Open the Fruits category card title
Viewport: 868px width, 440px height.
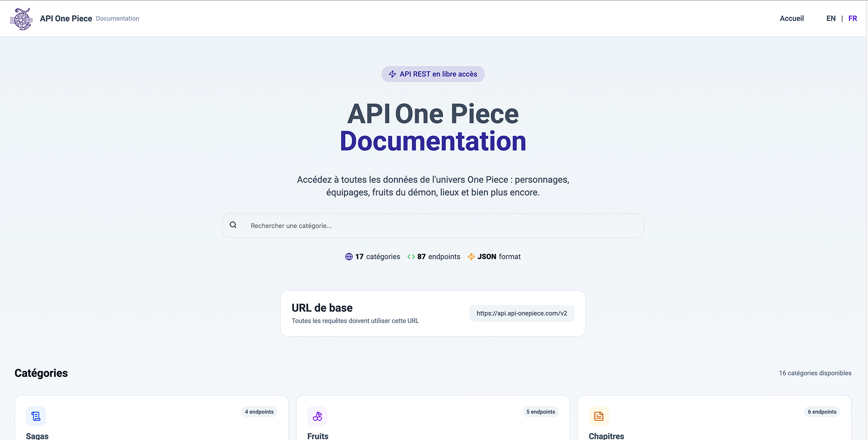[x=318, y=436]
